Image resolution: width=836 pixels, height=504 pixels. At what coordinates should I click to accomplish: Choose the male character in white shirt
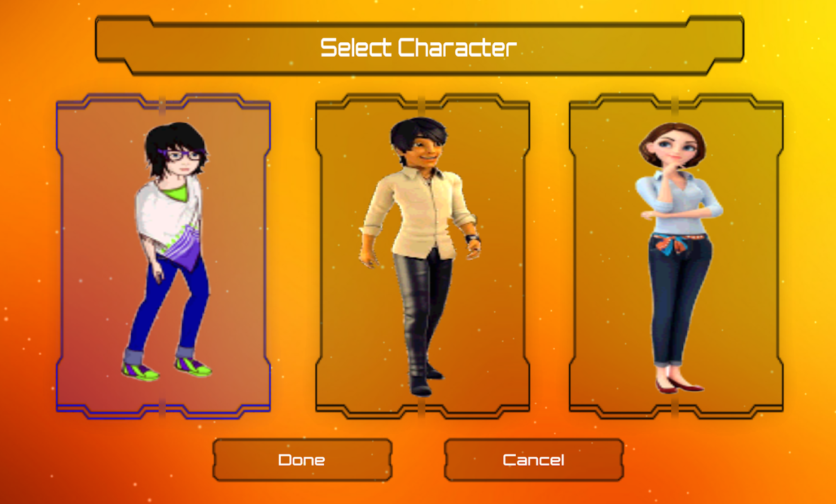[x=422, y=256]
